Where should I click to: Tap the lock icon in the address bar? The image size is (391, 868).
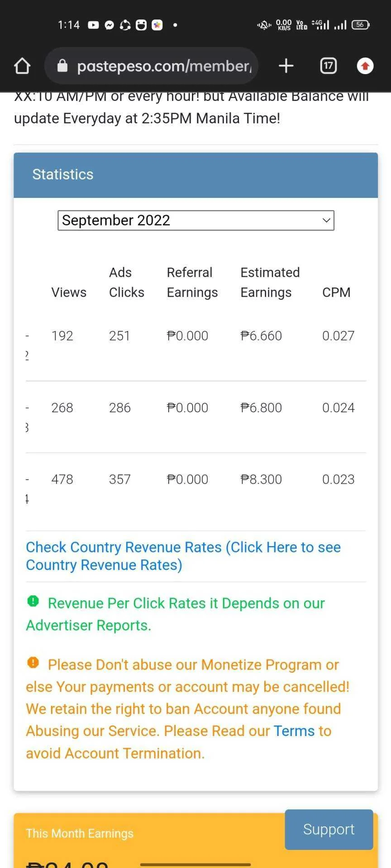point(62,66)
